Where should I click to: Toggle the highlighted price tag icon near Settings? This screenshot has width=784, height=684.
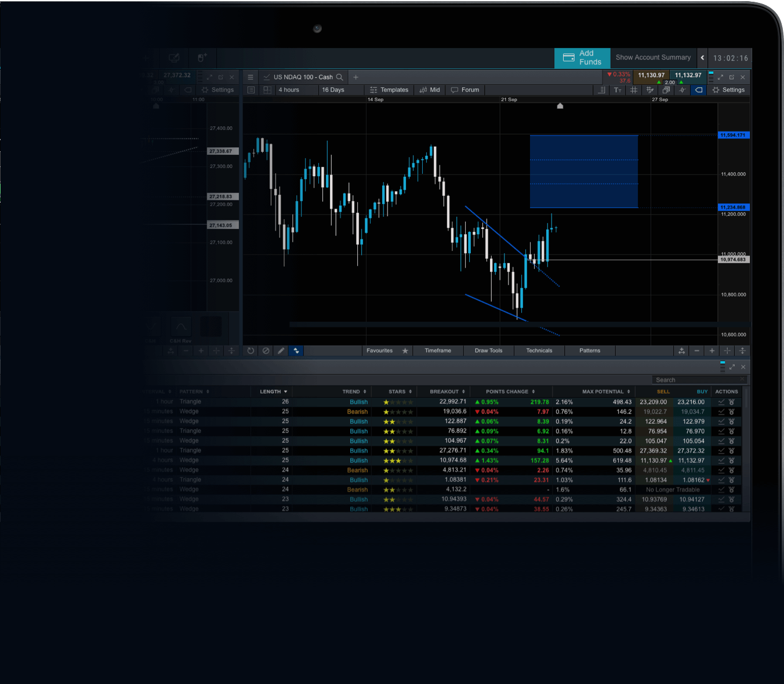(699, 90)
